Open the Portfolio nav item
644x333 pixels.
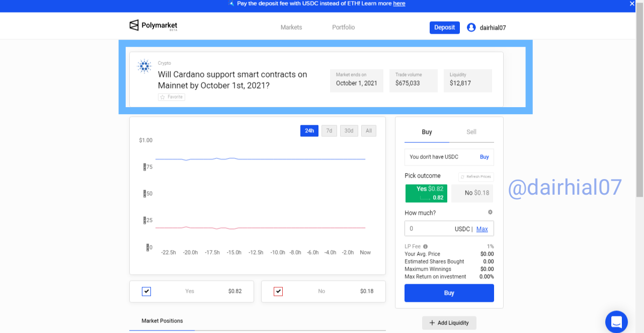click(x=344, y=27)
